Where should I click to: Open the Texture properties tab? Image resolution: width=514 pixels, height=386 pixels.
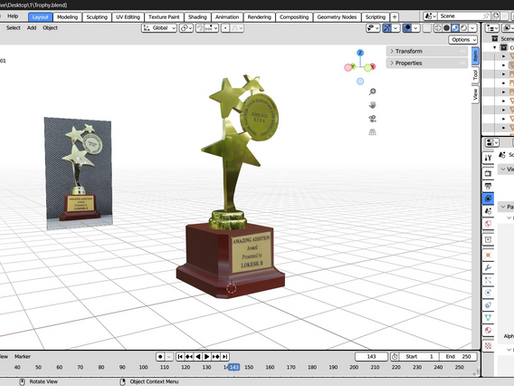[488, 346]
